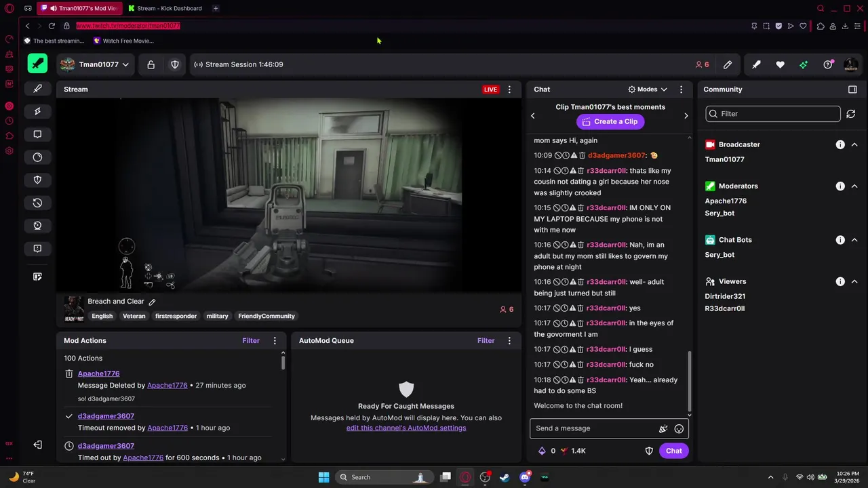The image size is (868, 488).
Task: Click the white heart icon in Twitch header
Action: pyautogui.click(x=780, y=64)
